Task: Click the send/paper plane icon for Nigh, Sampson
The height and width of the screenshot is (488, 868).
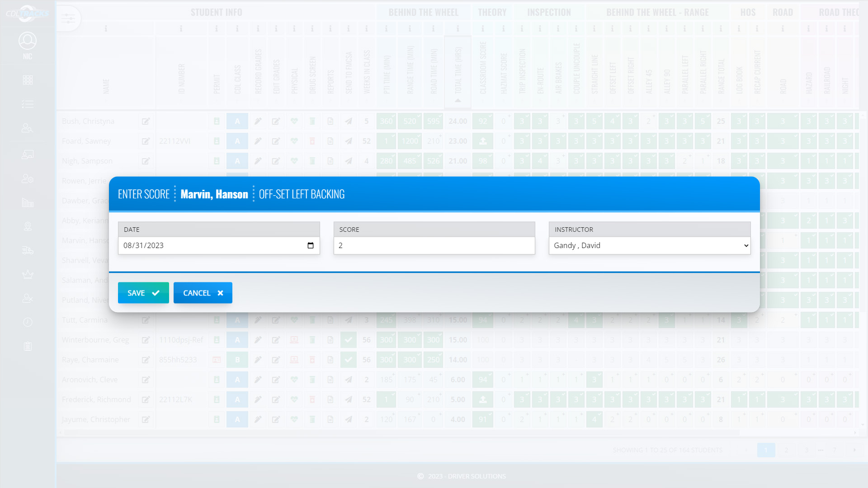Action: pyautogui.click(x=349, y=161)
